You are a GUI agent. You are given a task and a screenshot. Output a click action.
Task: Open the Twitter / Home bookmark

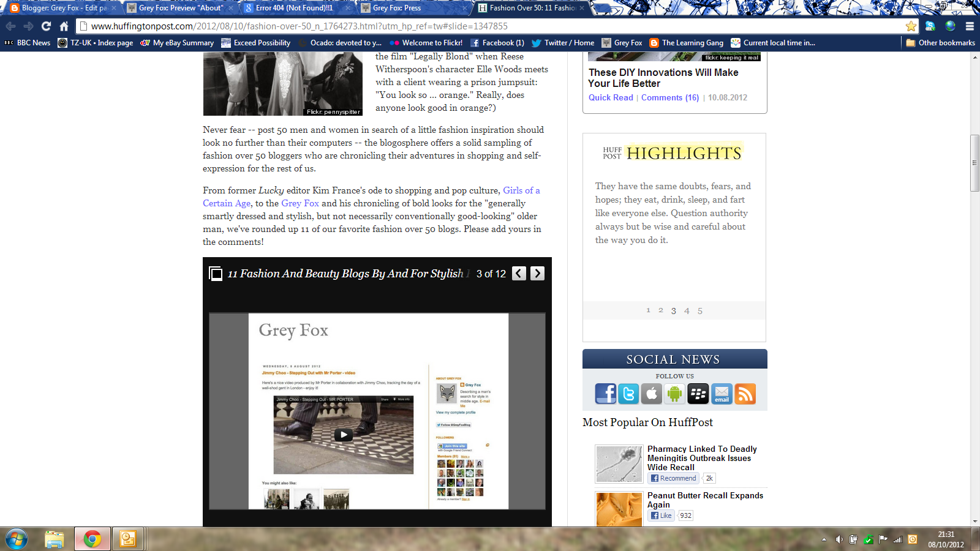coord(563,43)
